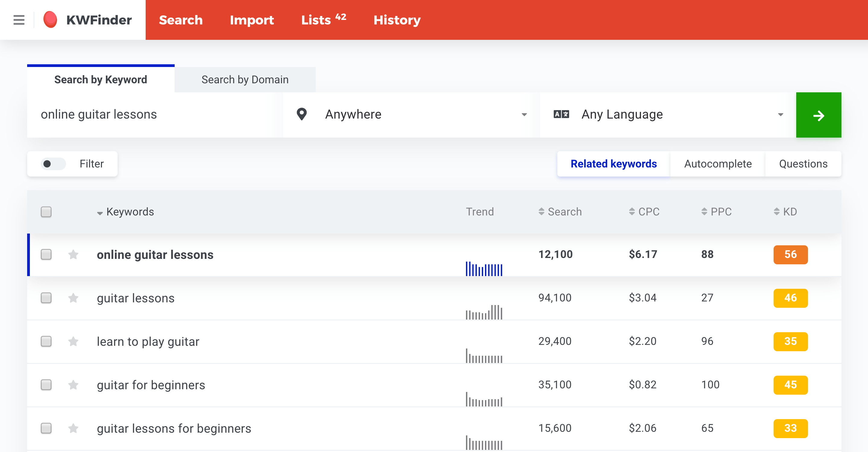Viewport: 868px width, 452px height.
Task: Check the select-all keywords checkbox
Action: pyautogui.click(x=46, y=212)
